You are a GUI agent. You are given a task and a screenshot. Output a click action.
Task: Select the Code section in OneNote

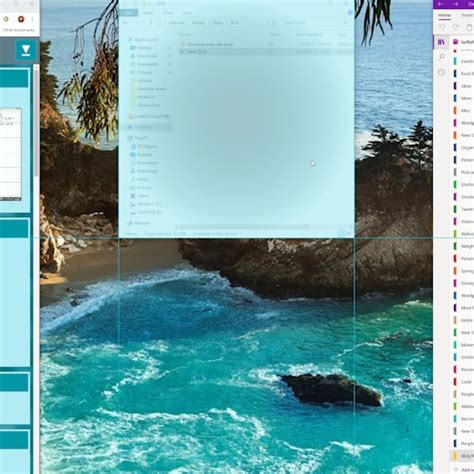(x=463, y=382)
